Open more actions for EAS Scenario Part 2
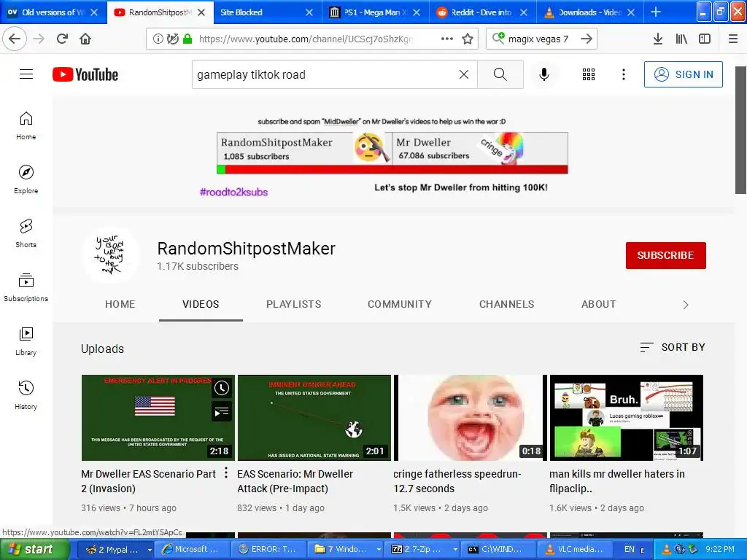This screenshot has height=560, width=747. tap(226, 472)
